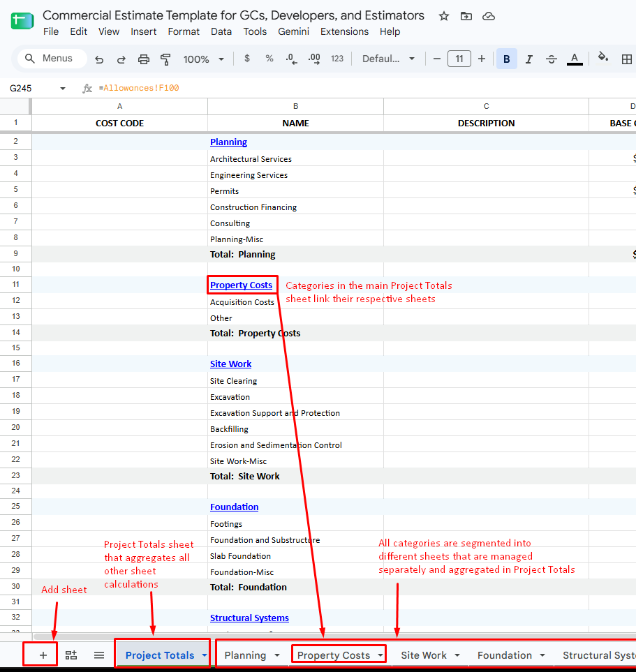The image size is (636, 672).
Task: Open the Default font dropdown
Action: 389,59
